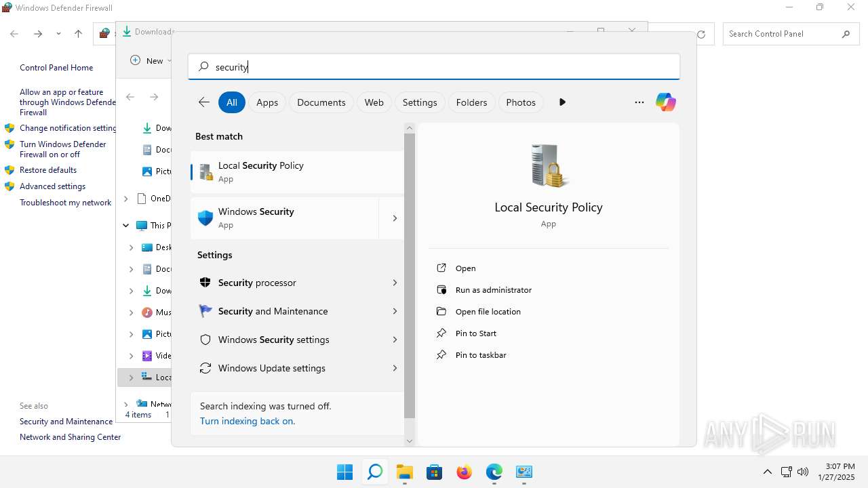
Task: Select the Folders search filter tab
Action: tap(472, 102)
